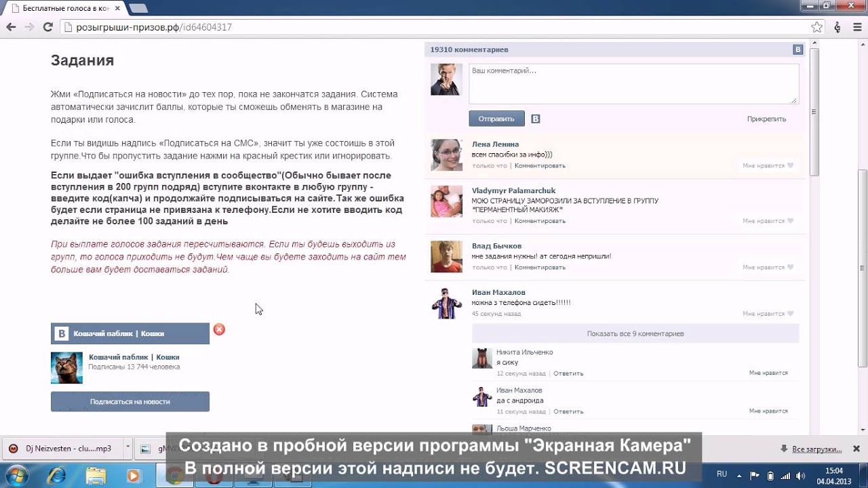Click the "Задания" heading
Image resolution: width=868 pixels, height=488 pixels.
tap(82, 60)
